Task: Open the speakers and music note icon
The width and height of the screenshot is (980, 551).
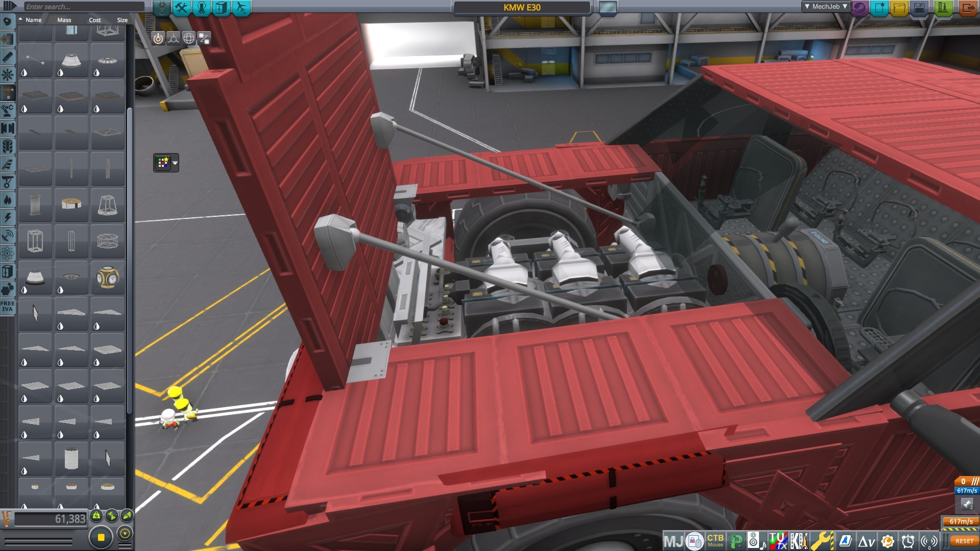Action: [x=756, y=541]
